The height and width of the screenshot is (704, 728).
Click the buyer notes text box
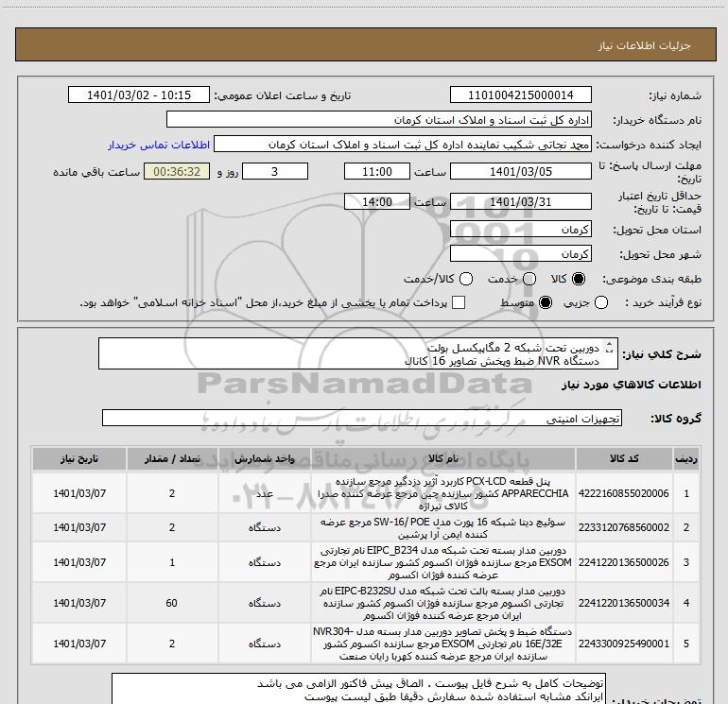point(358,689)
